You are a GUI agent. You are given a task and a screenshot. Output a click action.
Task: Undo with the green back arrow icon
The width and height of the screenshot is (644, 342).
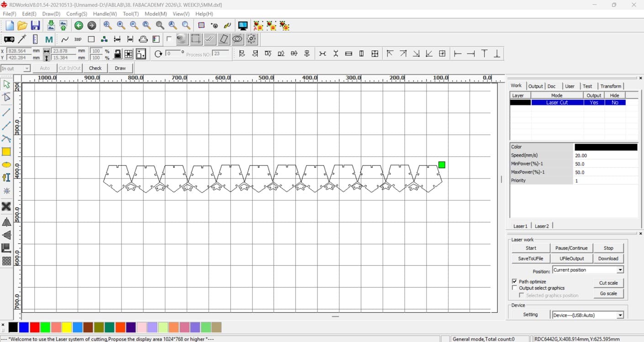click(x=79, y=26)
